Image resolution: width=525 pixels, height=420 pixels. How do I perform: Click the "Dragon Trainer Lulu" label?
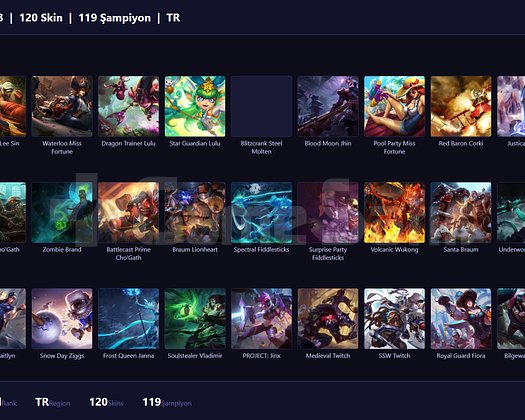click(129, 143)
